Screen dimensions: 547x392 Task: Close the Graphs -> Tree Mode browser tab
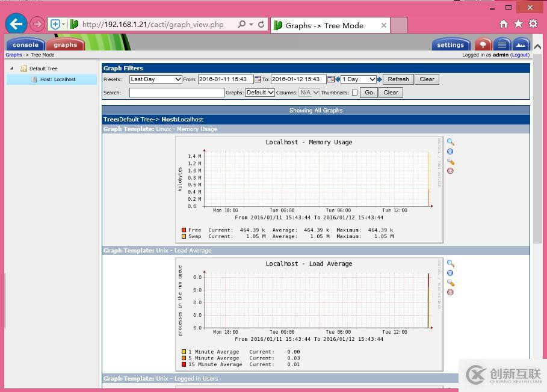383,25
